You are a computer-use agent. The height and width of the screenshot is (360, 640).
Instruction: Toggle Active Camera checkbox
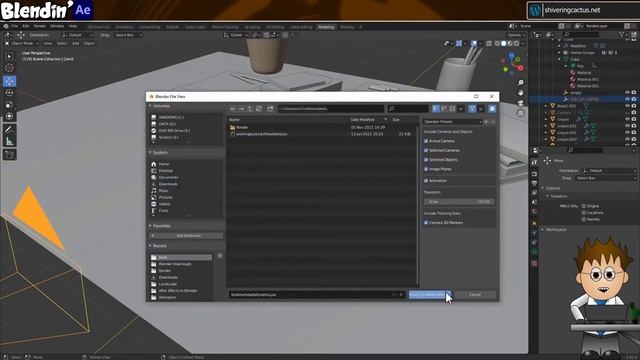[x=426, y=141]
